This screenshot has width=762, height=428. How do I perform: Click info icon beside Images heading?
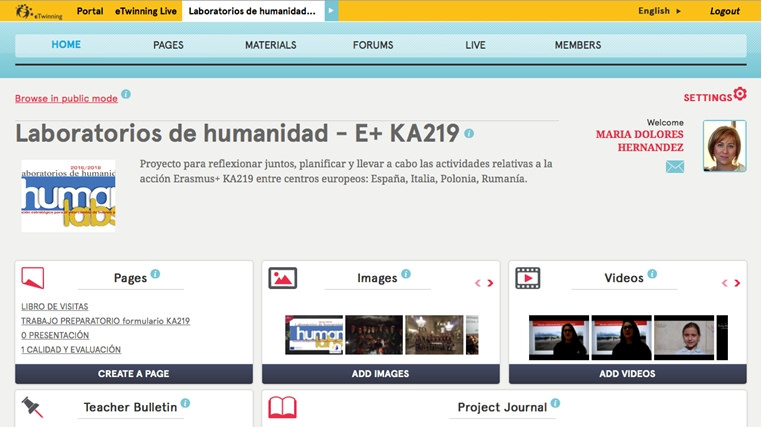click(x=406, y=274)
